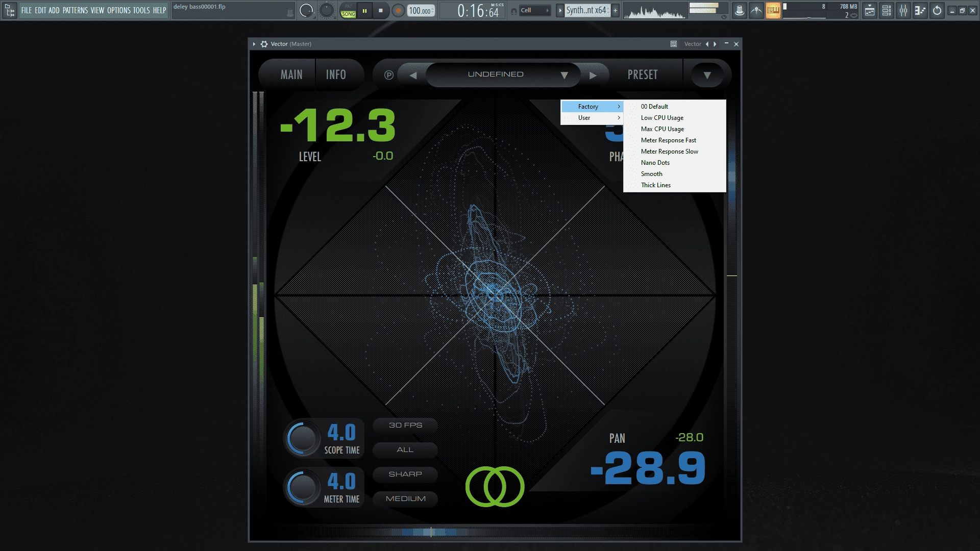Switch to the MAIN tab
The height and width of the screenshot is (551, 980).
coord(291,75)
